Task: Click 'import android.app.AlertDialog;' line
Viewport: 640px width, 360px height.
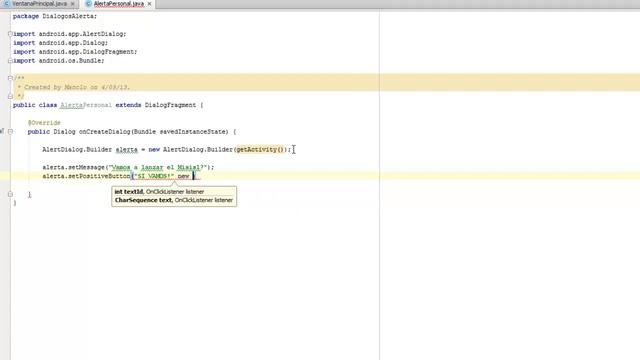Action: [69, 34]
